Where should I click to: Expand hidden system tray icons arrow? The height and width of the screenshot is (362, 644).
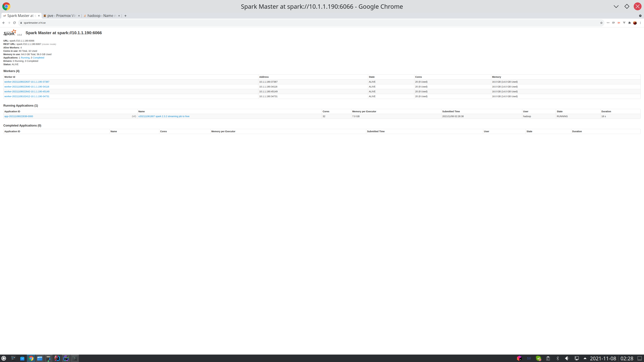tap(585, 358)
